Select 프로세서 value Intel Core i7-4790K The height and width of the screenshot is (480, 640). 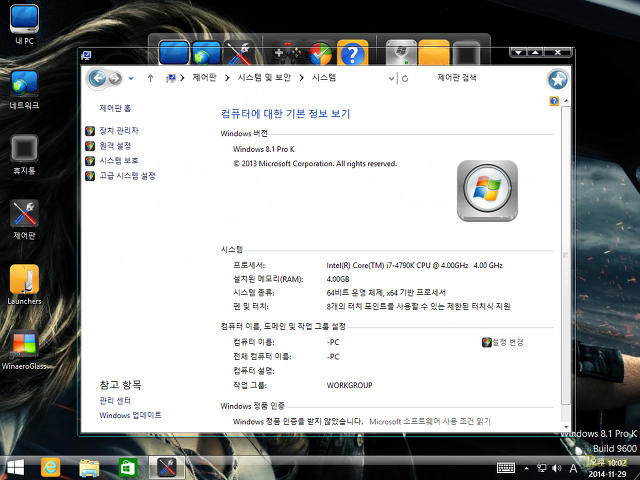414,265
